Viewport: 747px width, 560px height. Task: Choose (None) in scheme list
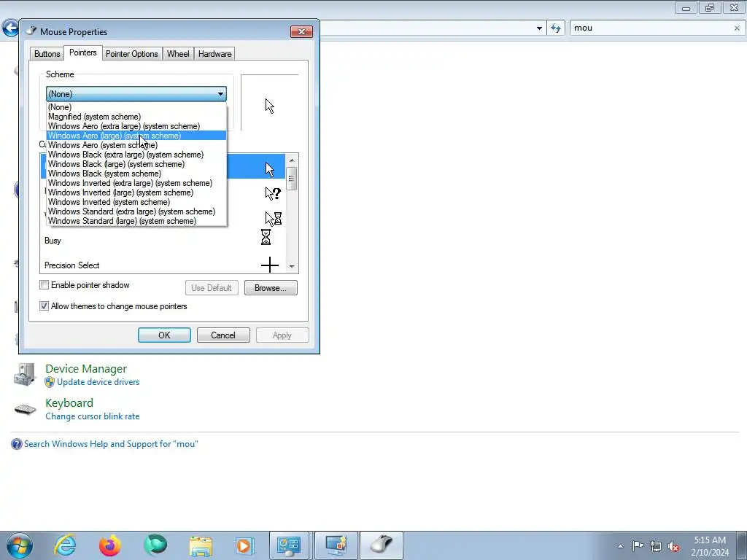[136, 107]
